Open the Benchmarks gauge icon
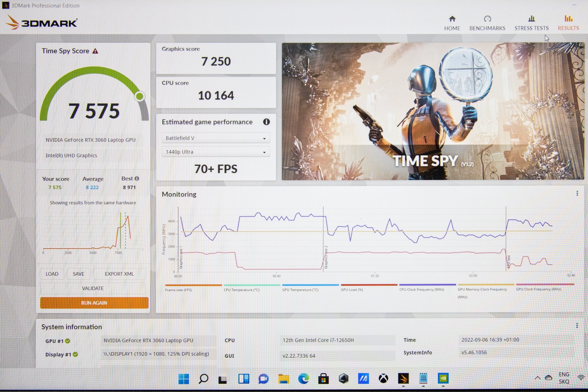Viewport: 588px width, 392px height. pyautogui.click(x=487, y=19)
